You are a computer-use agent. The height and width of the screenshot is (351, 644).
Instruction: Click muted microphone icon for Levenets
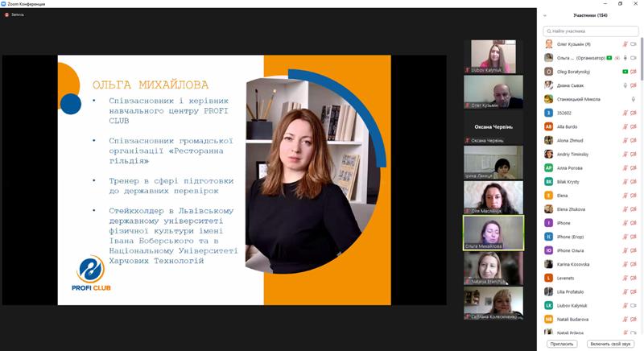click(625, 278)
